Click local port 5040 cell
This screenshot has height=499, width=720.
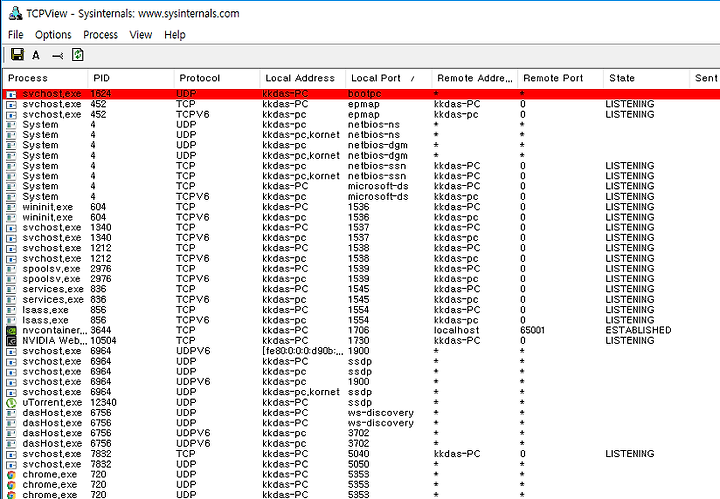[x=359, y=454]
